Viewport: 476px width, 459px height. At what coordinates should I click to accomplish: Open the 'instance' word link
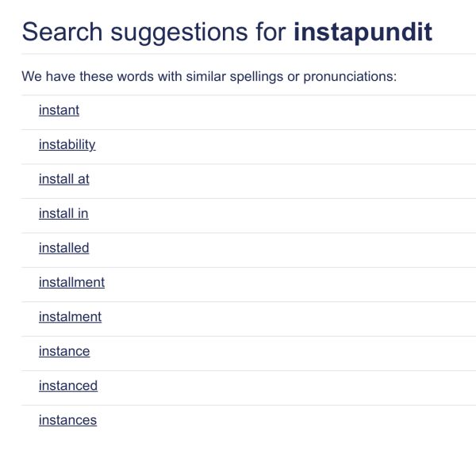tap(64, 351)
